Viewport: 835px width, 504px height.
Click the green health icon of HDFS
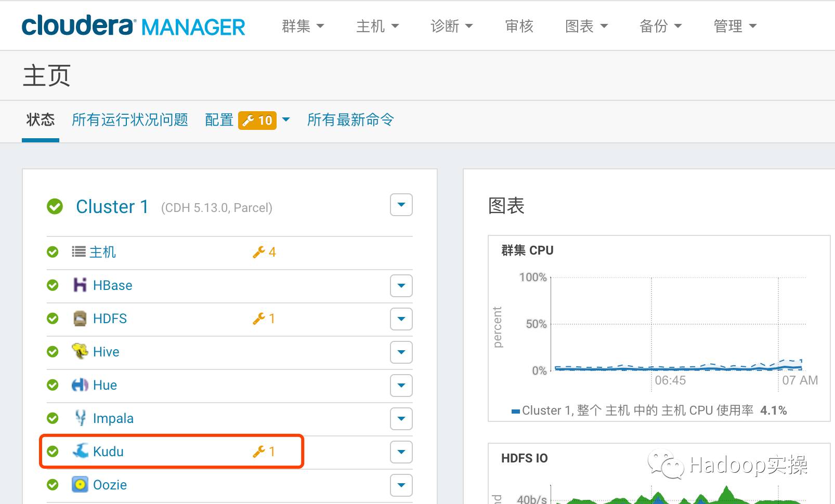point(53,319)
